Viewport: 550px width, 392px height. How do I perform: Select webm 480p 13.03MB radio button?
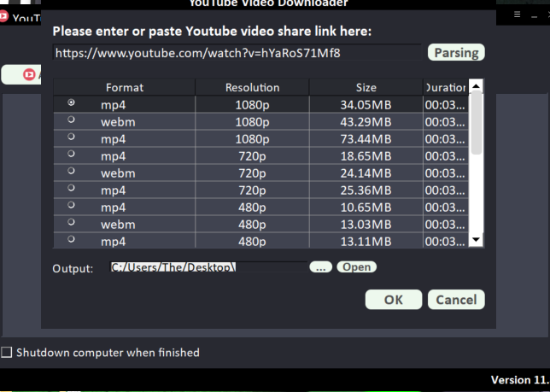[x=71, y=225]
